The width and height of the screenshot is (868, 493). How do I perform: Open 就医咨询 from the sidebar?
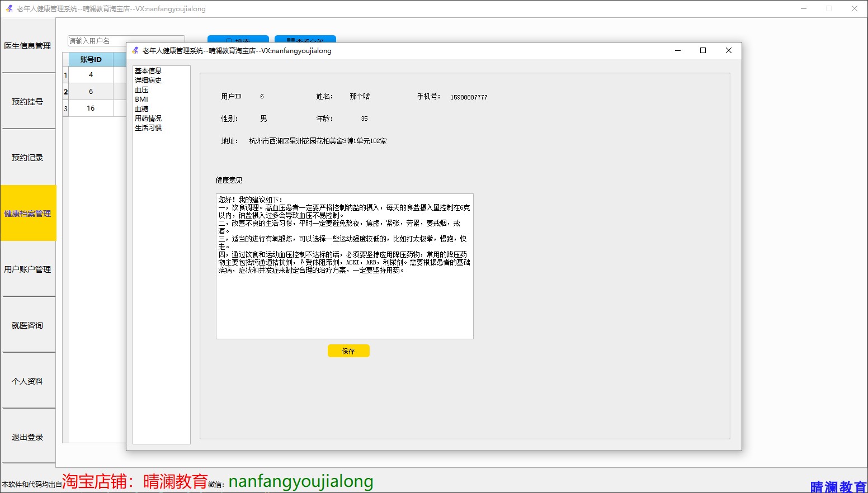[27, 325]
